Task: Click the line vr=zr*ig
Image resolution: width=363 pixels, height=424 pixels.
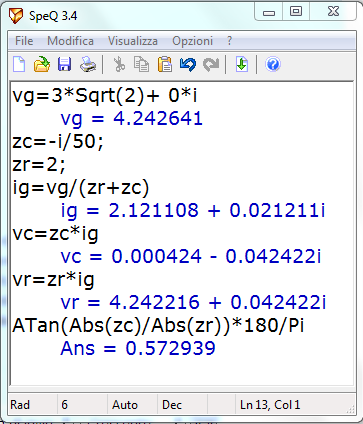Action: [53, 280]
